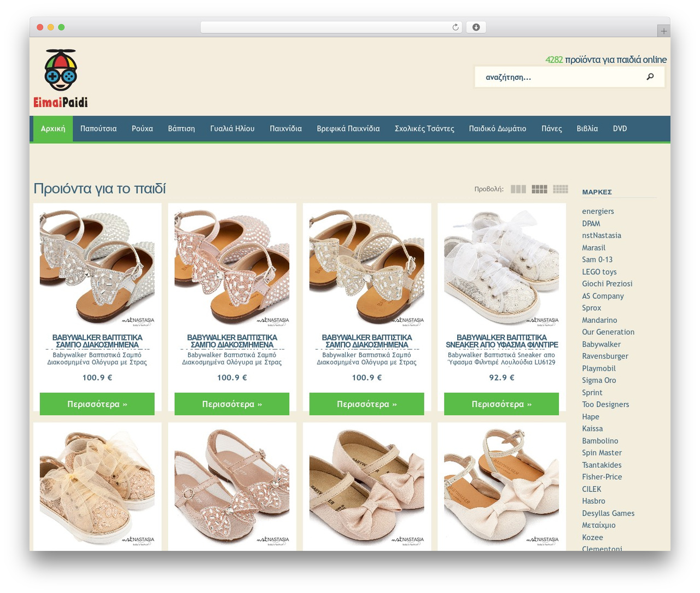This screenshot has height=593, width=700.
Task: Open the Βάπτιση category
Action: pos(182,129)
